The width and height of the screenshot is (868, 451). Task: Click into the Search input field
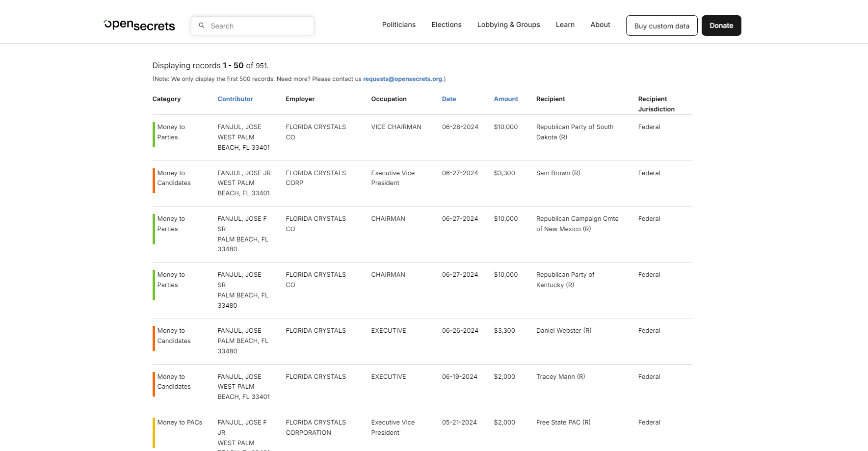258,26
